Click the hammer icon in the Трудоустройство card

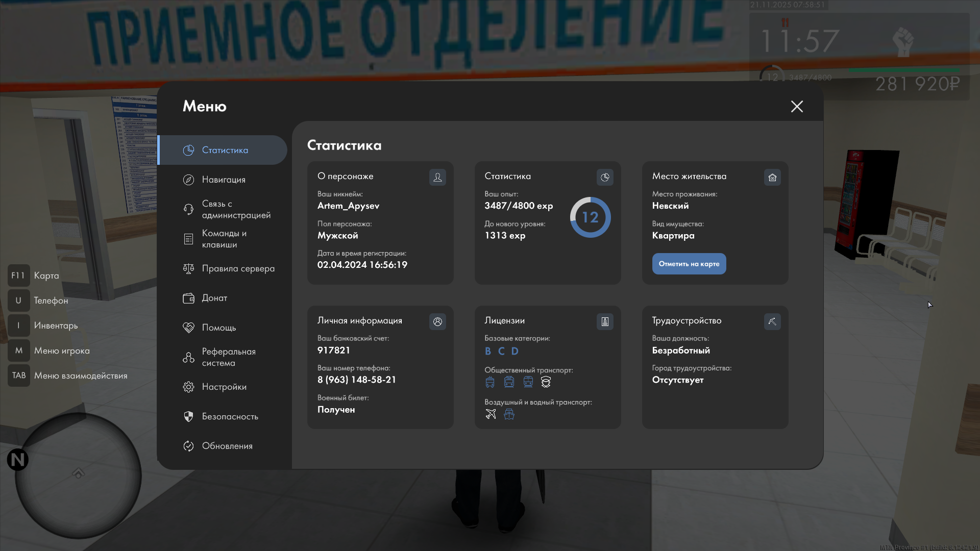pyautogui.click(x=772, y=321)
